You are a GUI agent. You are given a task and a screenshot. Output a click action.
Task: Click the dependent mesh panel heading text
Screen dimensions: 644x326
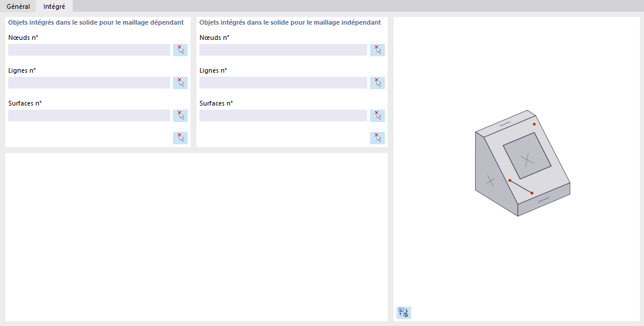(96, 22)
